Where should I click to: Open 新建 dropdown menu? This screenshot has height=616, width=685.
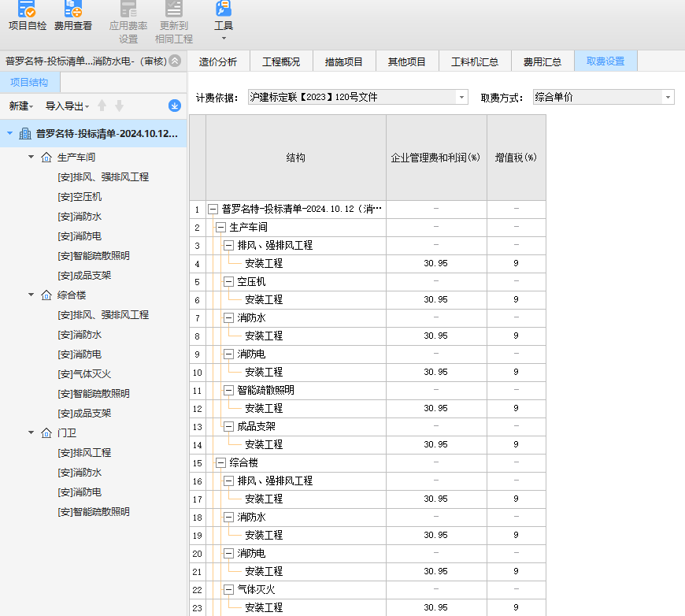21,106
